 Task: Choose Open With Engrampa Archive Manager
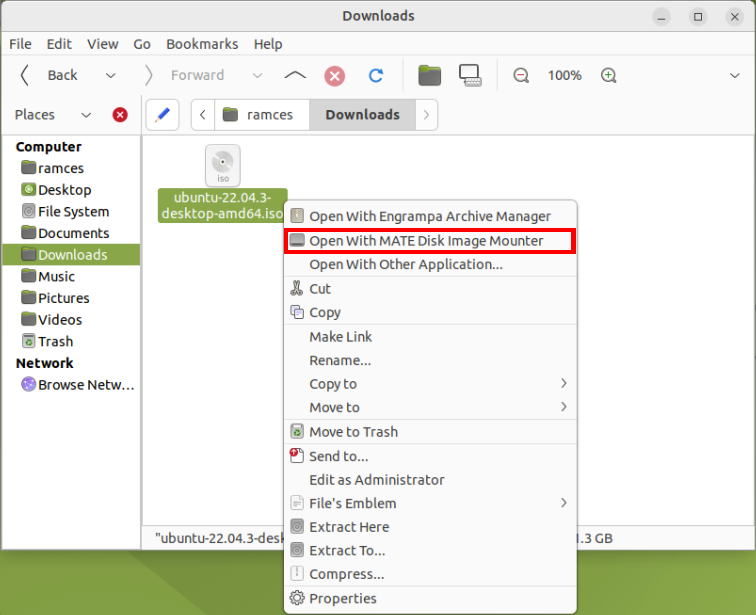click(x=430, y=216)
